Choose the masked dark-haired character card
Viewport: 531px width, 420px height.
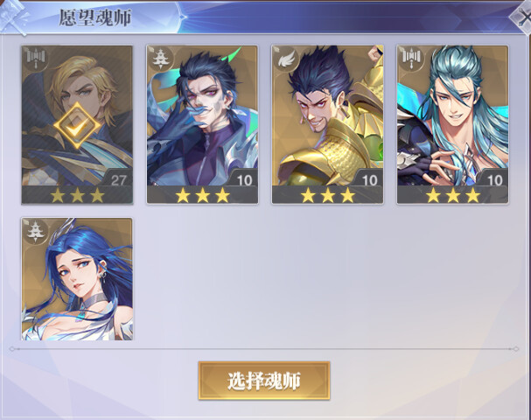(202, 125)
